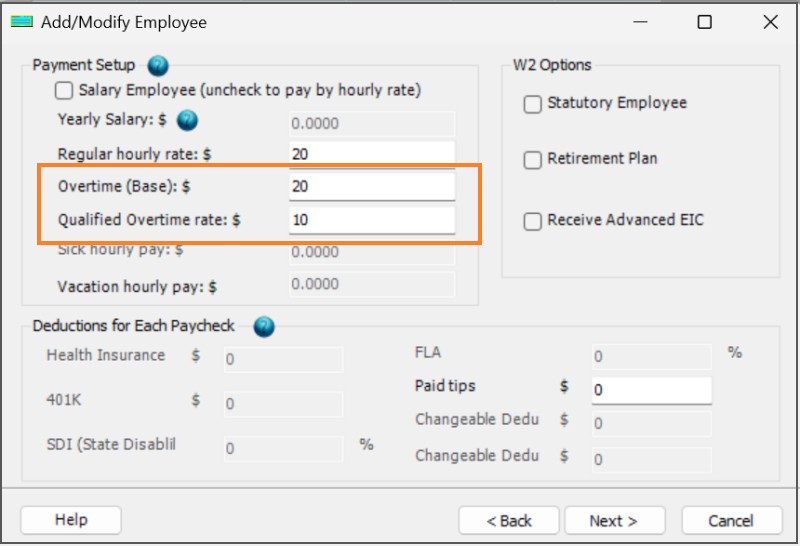Click the Qualified Overtime rate label

(x=149, y=220)
